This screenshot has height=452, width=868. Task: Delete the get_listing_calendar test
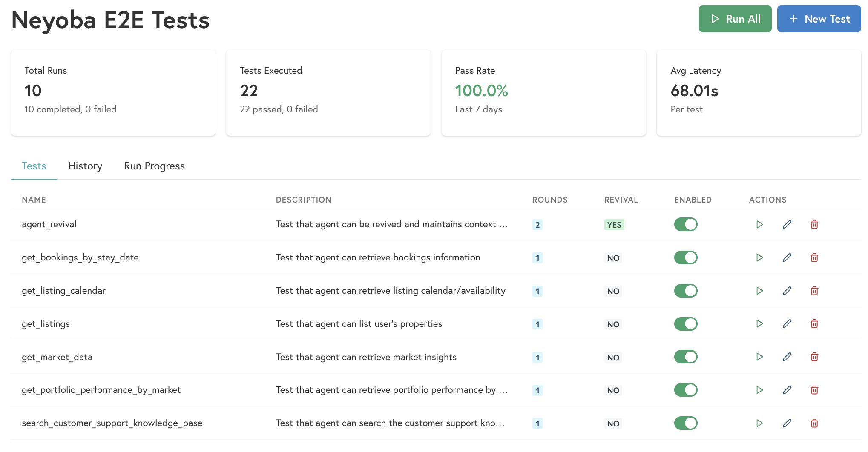pyautogui.click(x=814, y=291)
